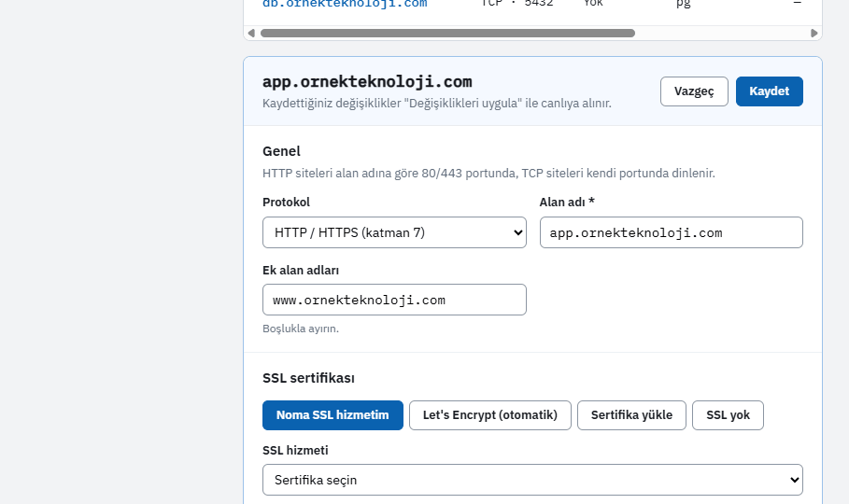Click the Kaydet save button
849x504 pixels.
pos(769,91)
